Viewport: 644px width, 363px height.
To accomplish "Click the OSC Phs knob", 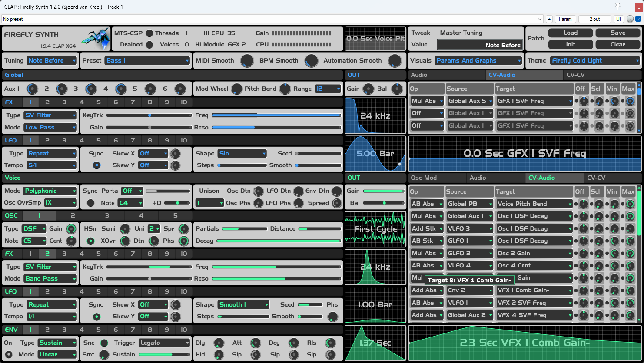I will (184, 241).
